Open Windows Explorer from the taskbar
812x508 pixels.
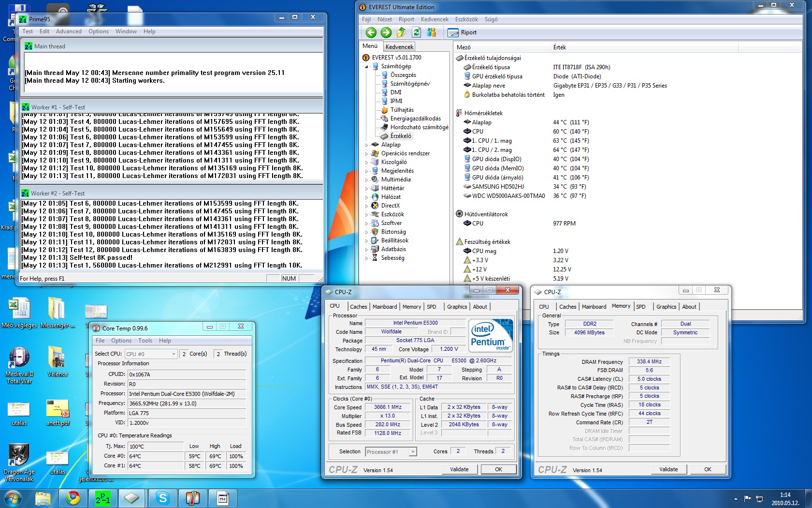tap(43, 498)
